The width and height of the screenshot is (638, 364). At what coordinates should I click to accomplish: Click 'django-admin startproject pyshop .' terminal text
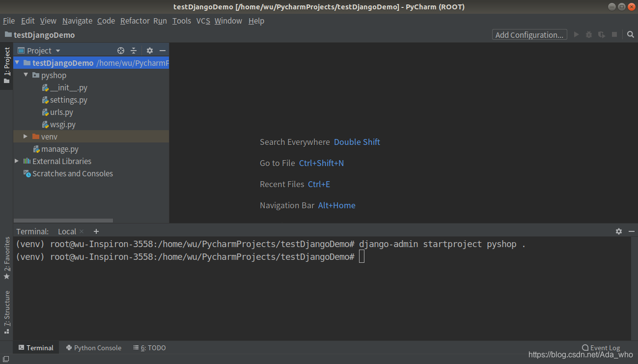(442, 244)
